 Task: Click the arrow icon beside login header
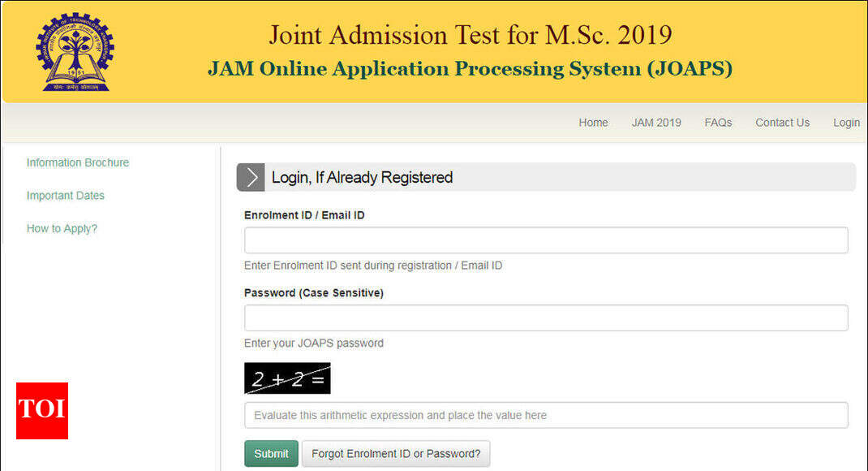point(251,177)
